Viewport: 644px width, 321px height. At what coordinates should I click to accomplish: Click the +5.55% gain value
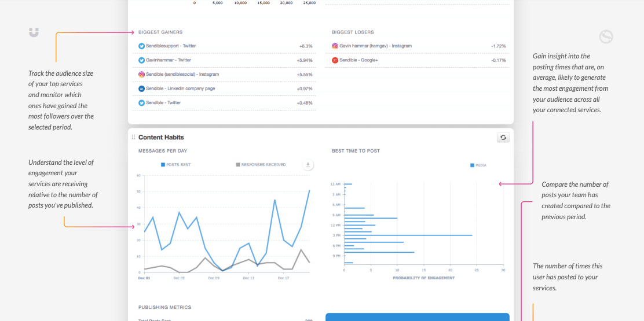tap(305, 75)
